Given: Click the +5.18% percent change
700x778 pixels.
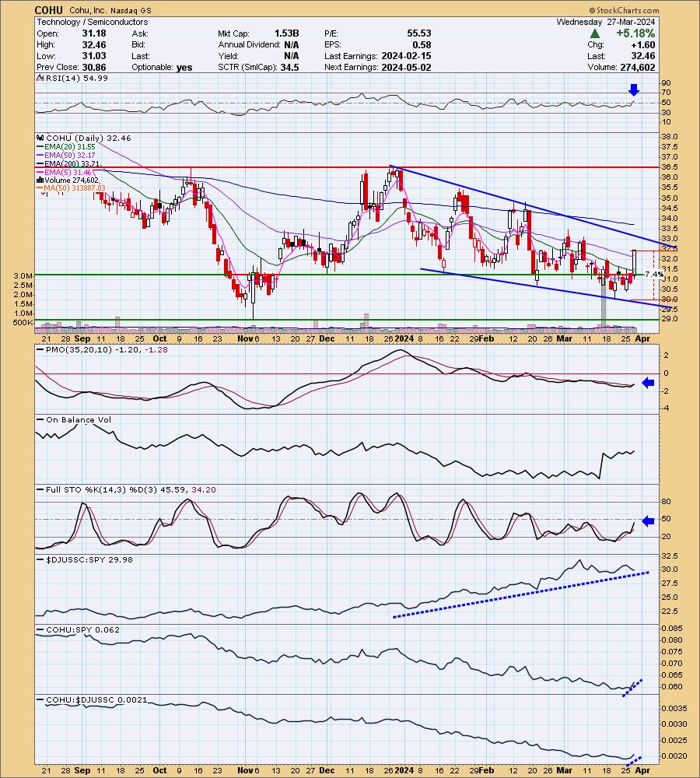Looking at the screenshot, I should [635, 33].
